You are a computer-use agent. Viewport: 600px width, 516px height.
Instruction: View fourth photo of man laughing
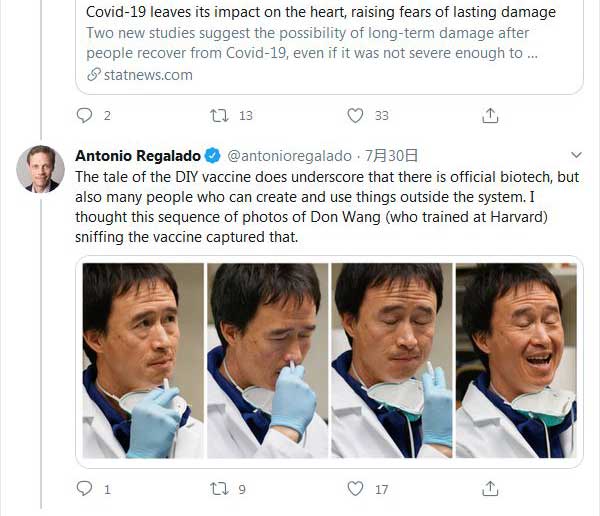516,360
